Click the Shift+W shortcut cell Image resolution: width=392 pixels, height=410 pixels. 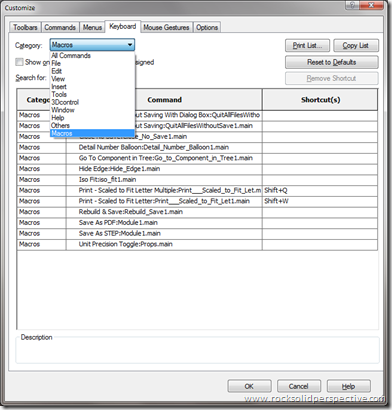[x=320, y=201]
